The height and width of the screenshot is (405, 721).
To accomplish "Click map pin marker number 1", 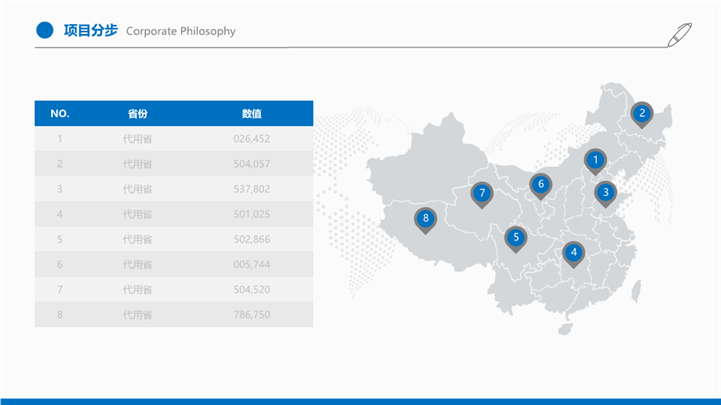I will click(595, 160).
